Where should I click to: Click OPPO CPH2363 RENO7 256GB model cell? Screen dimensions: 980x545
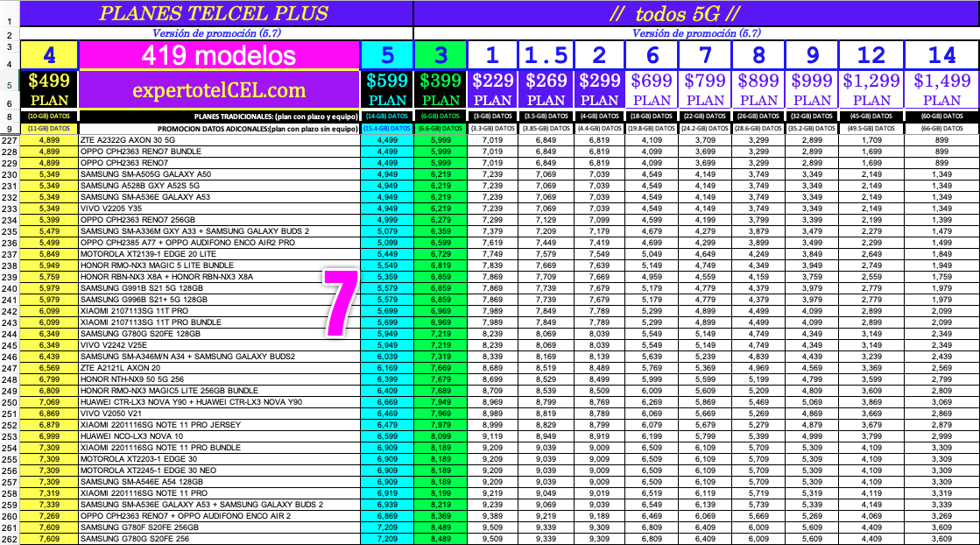click(x=219, y=220)
